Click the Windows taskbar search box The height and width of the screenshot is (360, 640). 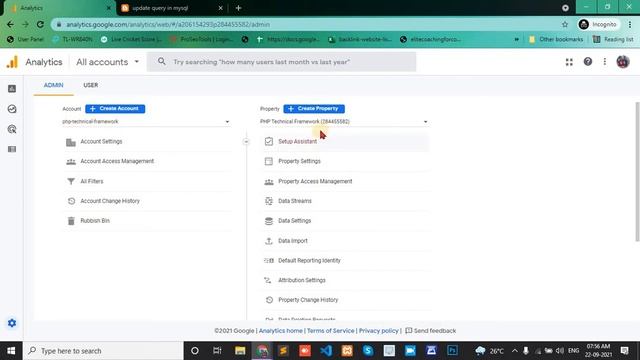point(103,351)
